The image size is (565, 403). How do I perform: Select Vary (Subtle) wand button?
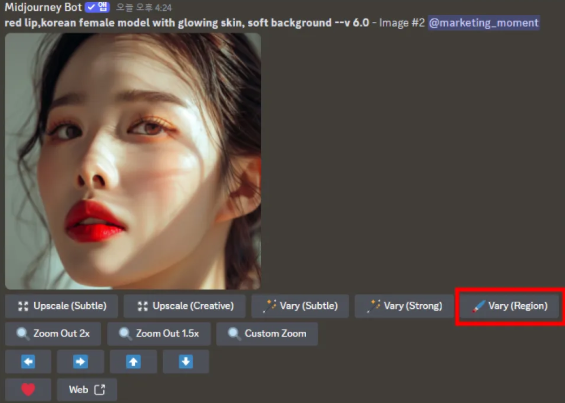pos(300,306)
